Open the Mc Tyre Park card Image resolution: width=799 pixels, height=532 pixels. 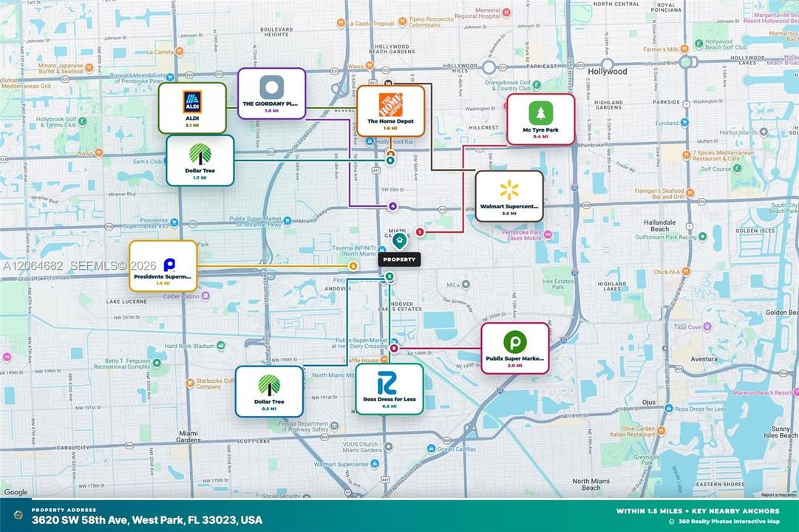tap(540, 119)
